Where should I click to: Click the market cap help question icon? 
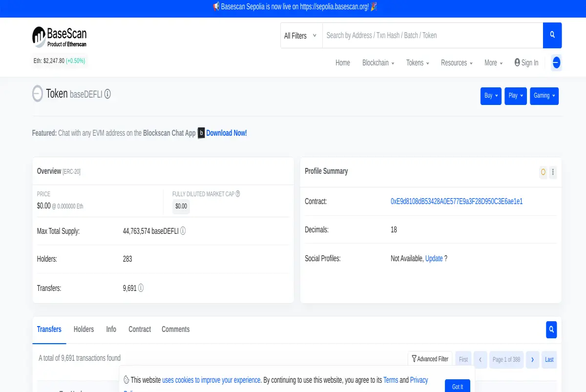pyautogui.click(x=238, y=194)
